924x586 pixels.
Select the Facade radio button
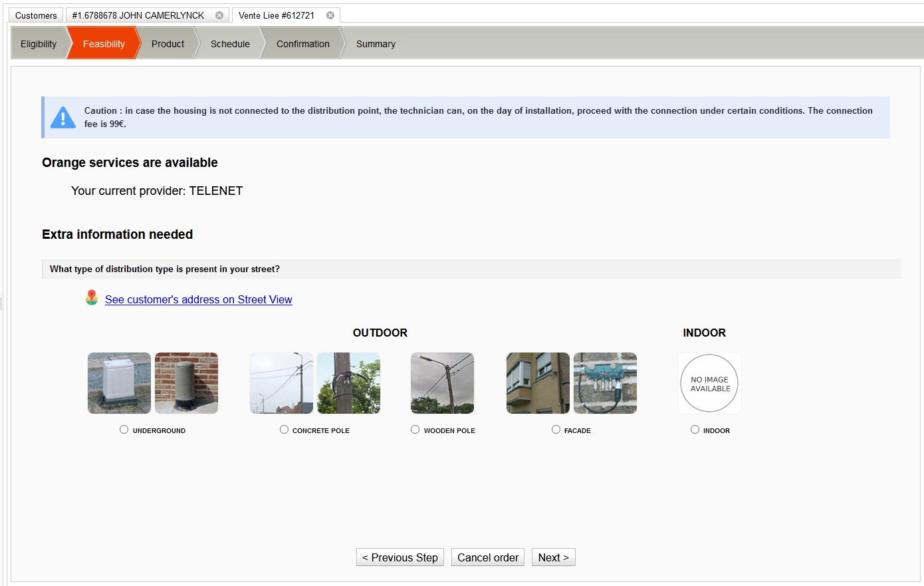pyautogui.click(x=556, y=430)
